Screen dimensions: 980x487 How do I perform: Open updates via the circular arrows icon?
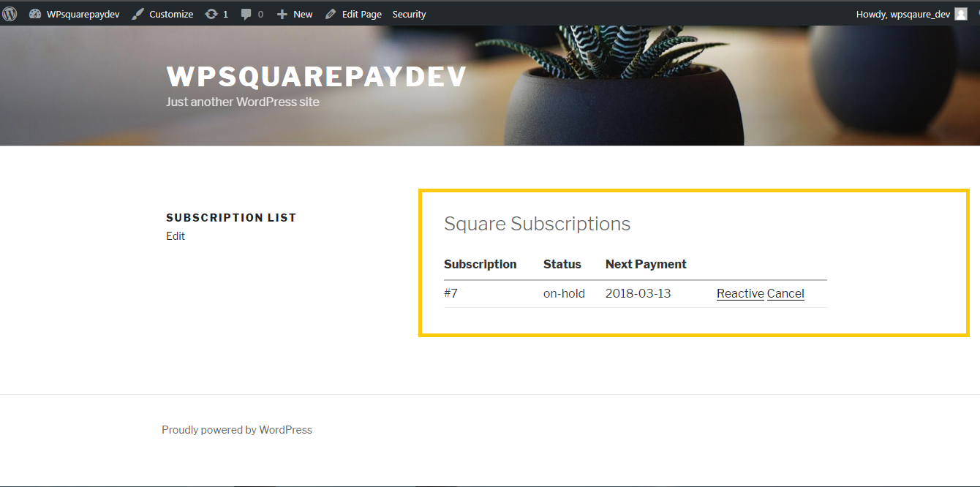(211, 14)
